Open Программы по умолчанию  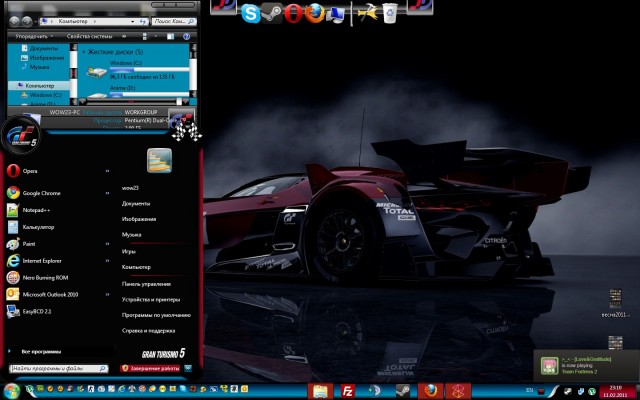click(x=156, y=315)
